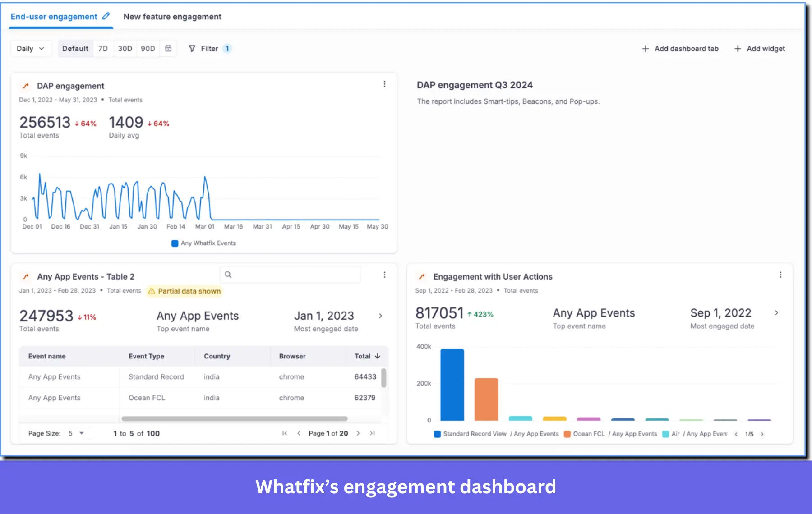Open the custom date calendar icon

[x=168, y=48]
